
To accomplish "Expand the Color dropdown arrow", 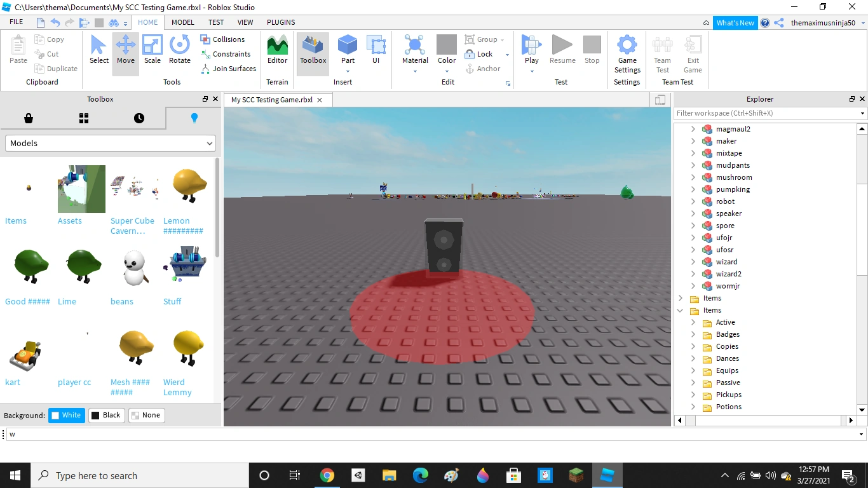I will 447,71.
